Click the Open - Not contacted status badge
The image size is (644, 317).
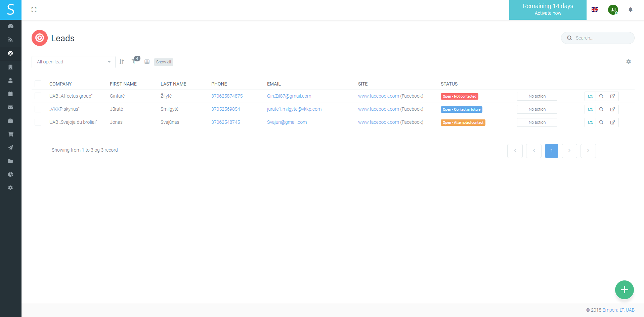click(460, 96)
